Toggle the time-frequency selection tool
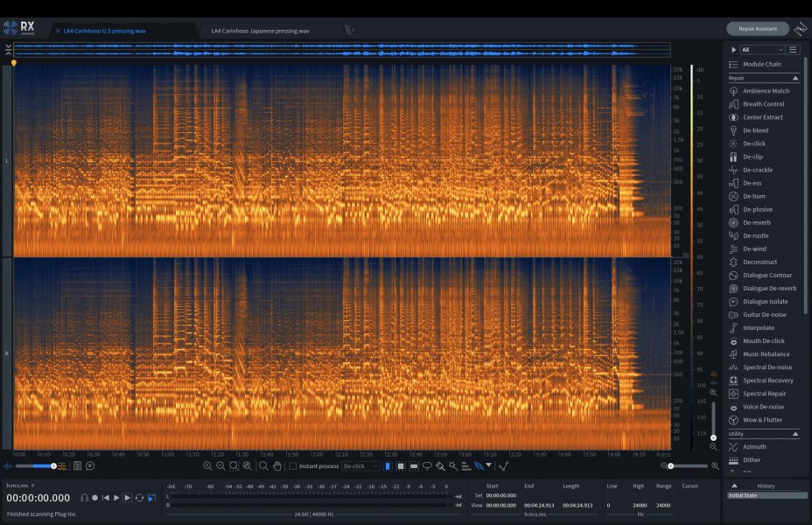 point(401,466)
